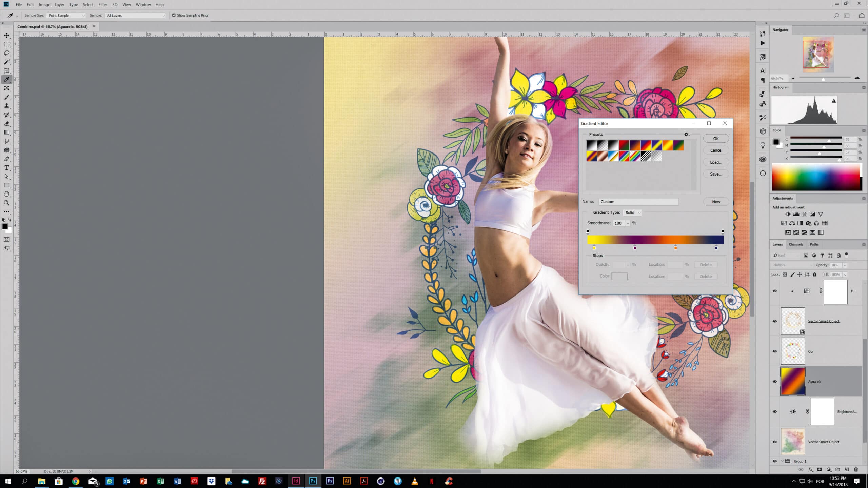868x488 pixels.
Task: Open Google Chrome from the taskbar
Action: pyautogui.click(x=76, y=481)
